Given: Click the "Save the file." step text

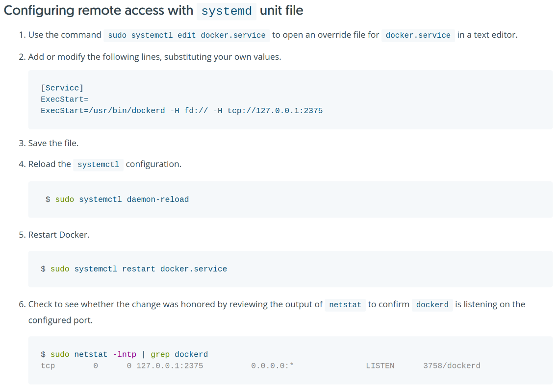Looking at the screenshot, I should (53, 143).
